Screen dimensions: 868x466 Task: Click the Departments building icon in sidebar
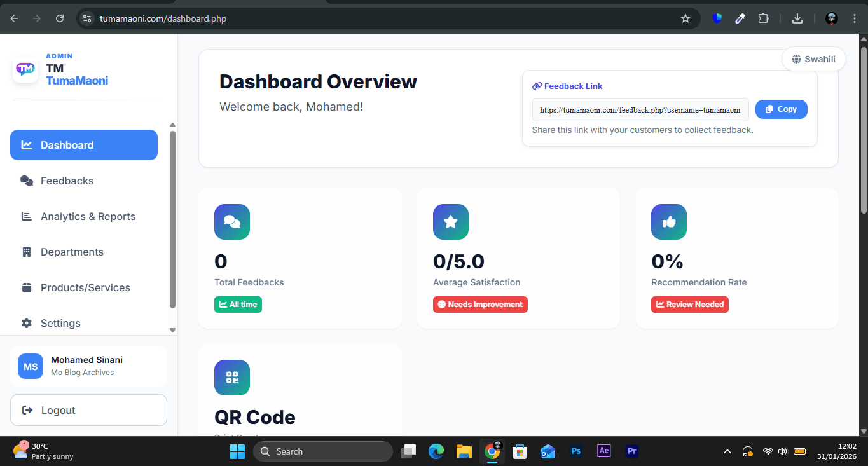(26, 252)
